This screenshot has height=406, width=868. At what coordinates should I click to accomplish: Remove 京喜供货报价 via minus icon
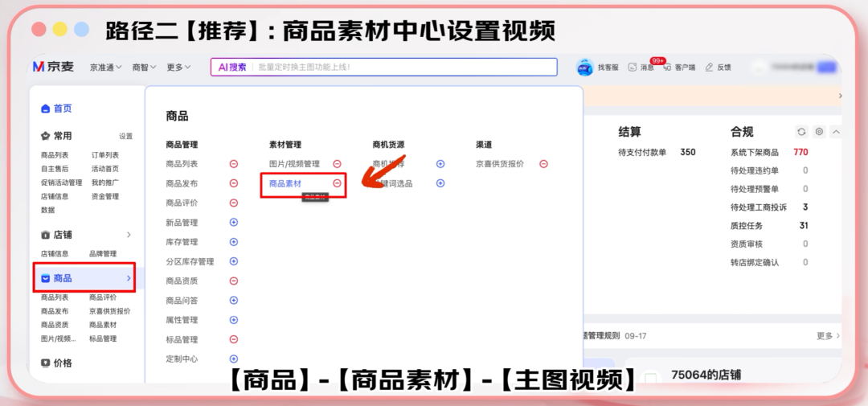(x=543, y=164)
